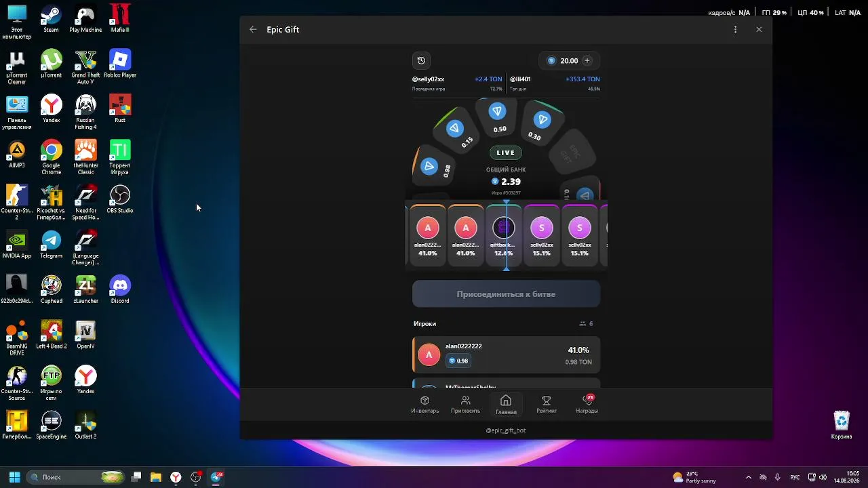868x488 pixels.
Task: Open Yandex browser from the taskbar
Action: click(176, 477)
